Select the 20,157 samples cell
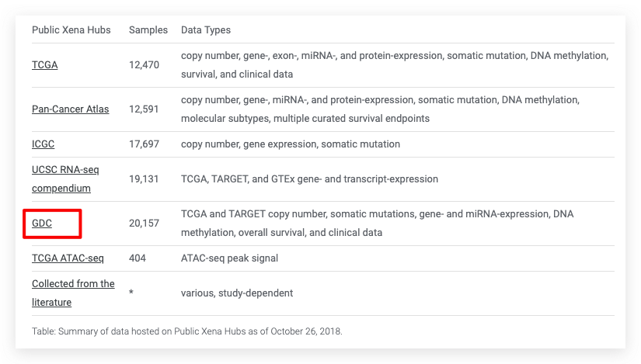The width and height of the screenshot is (641, 364). pos(144,224)
